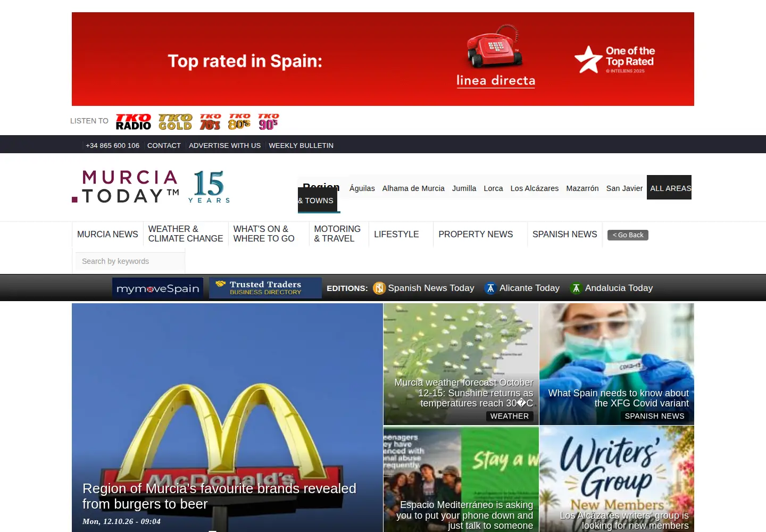The image size is (766, 532).
Task: Open the TKO 80s station logo
Action: tap(239, 122)
